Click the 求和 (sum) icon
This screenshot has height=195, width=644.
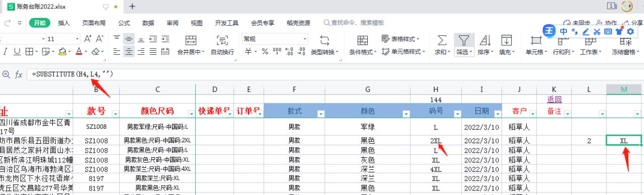pyautogui.click(x=442, y=40)
